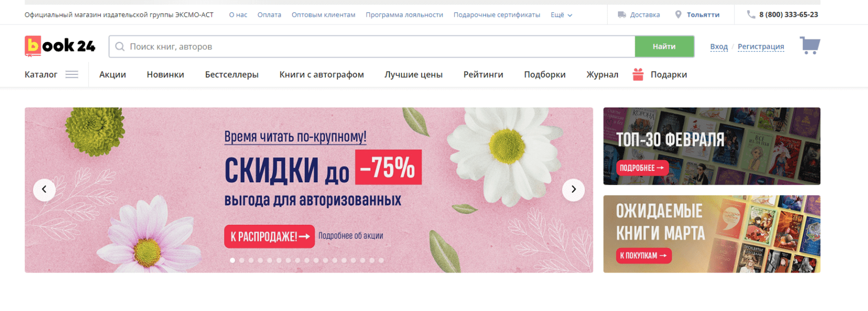Screen dimensions: 868x311
Task: Select the last carousel pagination dot
Action: (x=381, y=261)
